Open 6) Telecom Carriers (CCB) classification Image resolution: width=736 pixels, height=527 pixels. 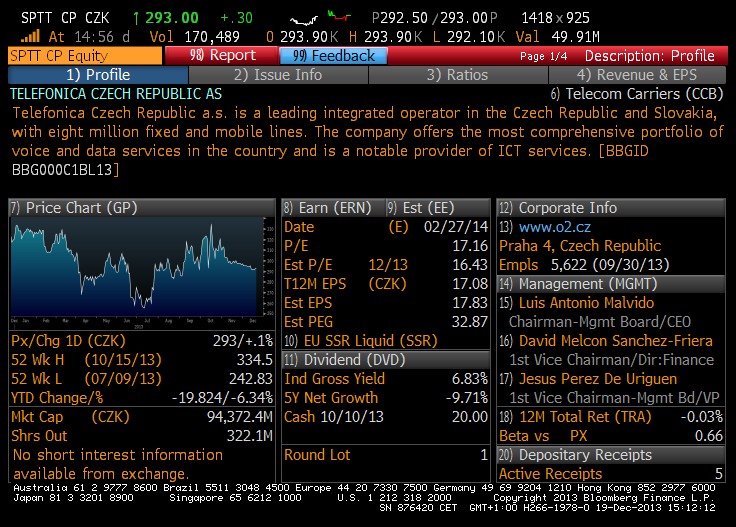point(637,94)
